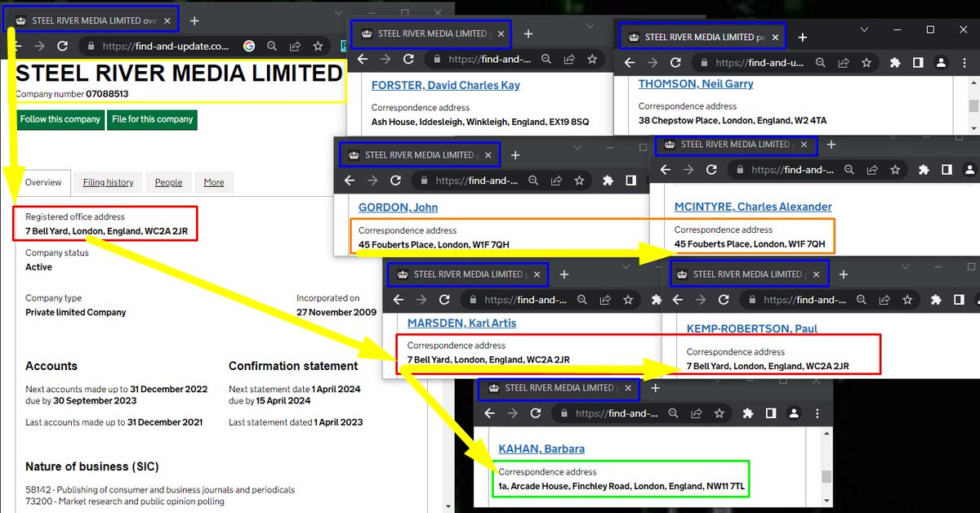Click Follow this company button
The width and height of the screenshot is (980, 513).
(x=60, y=119)
